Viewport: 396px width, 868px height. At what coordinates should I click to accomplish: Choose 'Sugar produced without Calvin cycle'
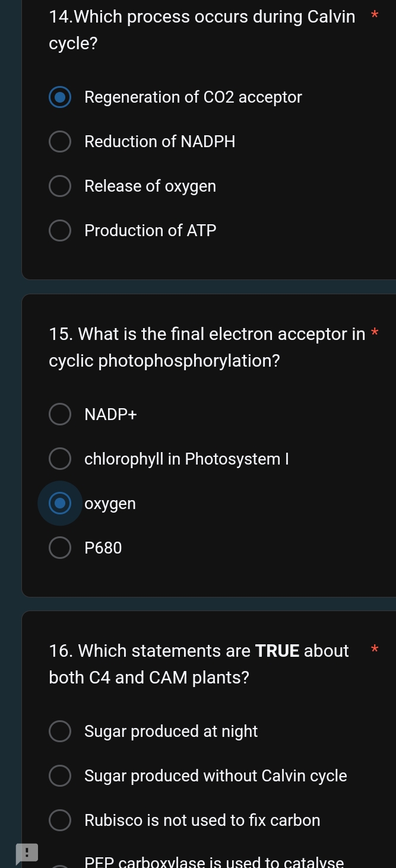click(x=60, y=775)
